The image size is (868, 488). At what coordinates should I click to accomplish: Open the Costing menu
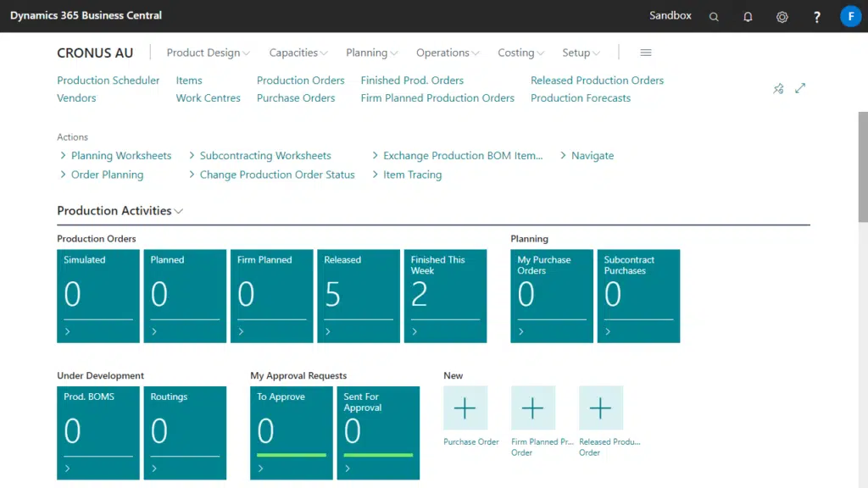520,53
